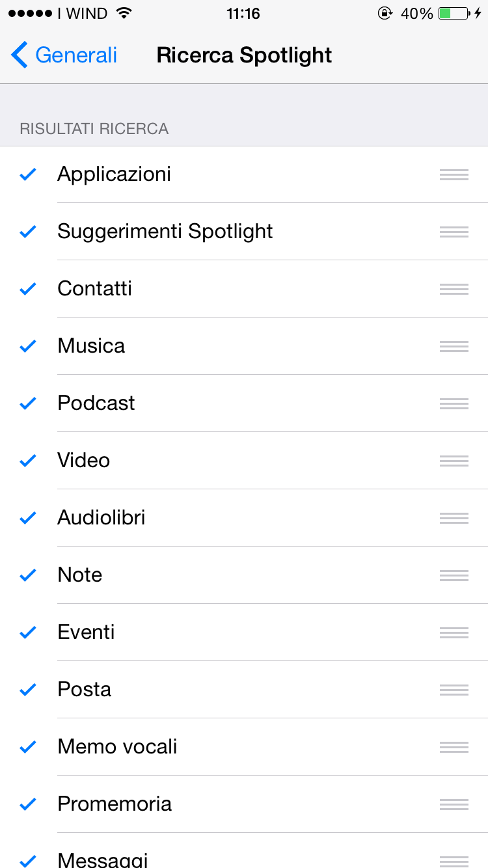Toggle the Eventi checkmark off
Image resolution: width=488 pixels, height=868 pixels.
click(27, 632)
